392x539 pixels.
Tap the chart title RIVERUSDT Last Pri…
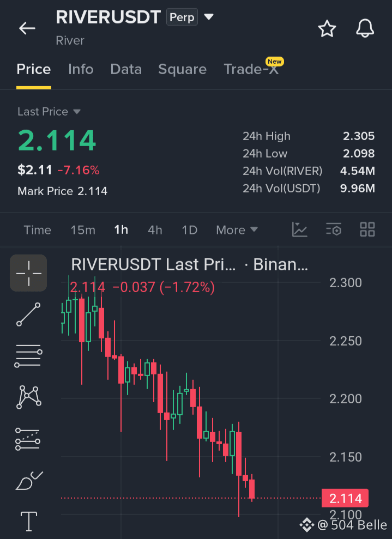(x=153, y=265)
